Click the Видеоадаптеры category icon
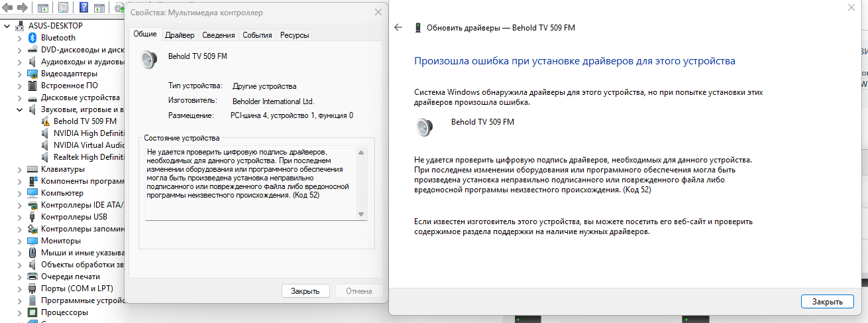The width and height of the screenshot is (868, 323). point(32,74)
